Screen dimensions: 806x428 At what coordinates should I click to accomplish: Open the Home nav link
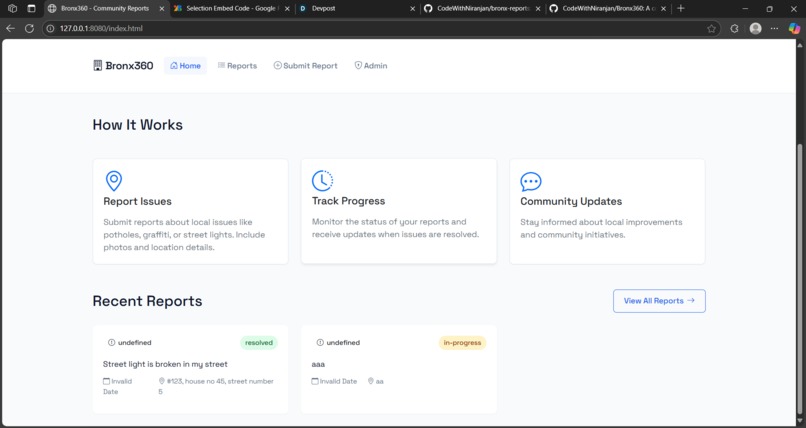click(185, 66)
